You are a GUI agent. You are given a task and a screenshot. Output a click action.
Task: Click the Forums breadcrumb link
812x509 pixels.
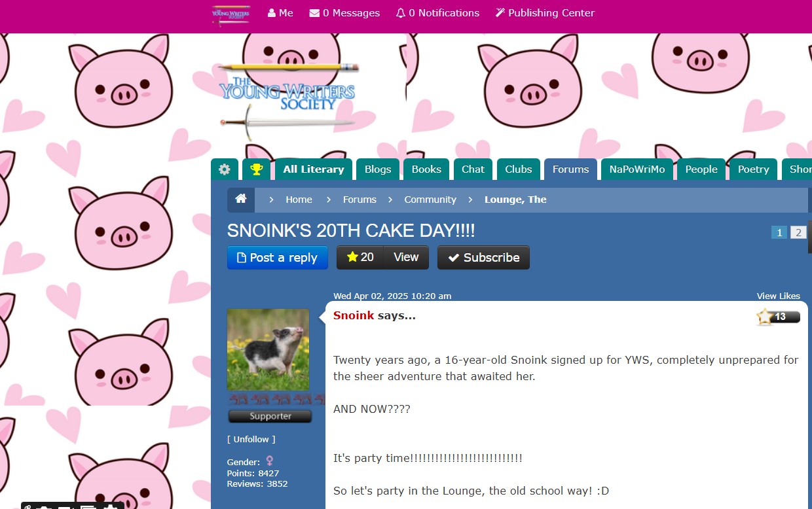pos(360,200)
